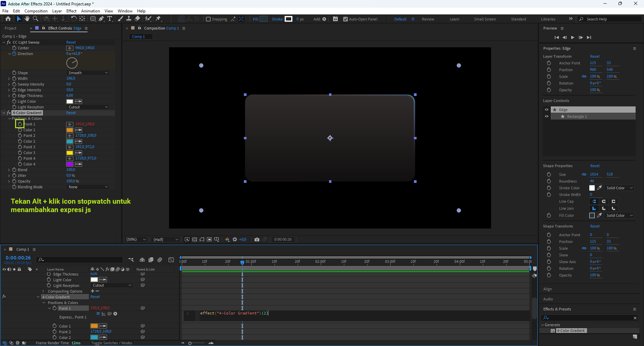
Task: Enable the Snapping checkbox
Action: [x=208, y=19]
